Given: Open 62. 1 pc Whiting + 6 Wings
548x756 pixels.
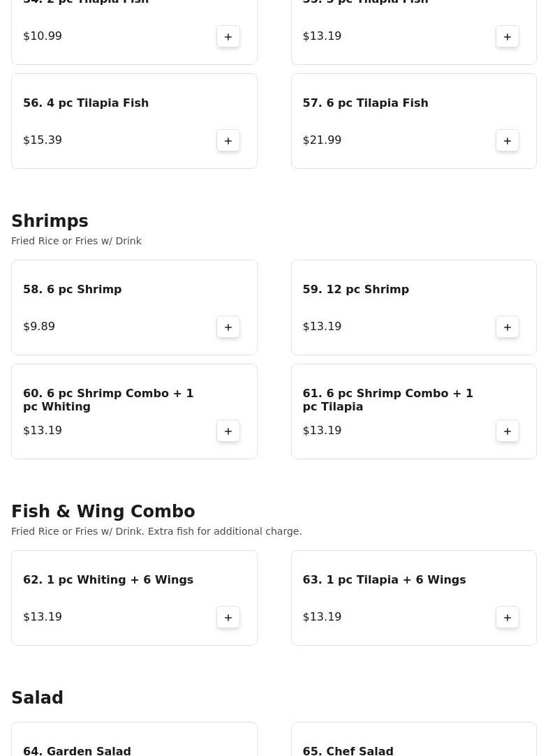Looking at the screenshot, I should coord(108,579).
